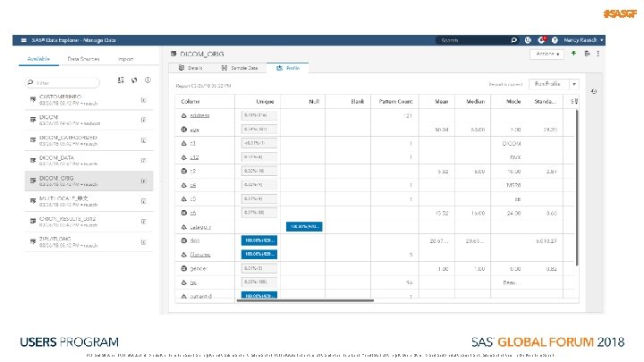Image resolution: width=644 pixels, height=362 pixels.
Task: Click the search magnifier icon in header
Action: coord(513,40)
